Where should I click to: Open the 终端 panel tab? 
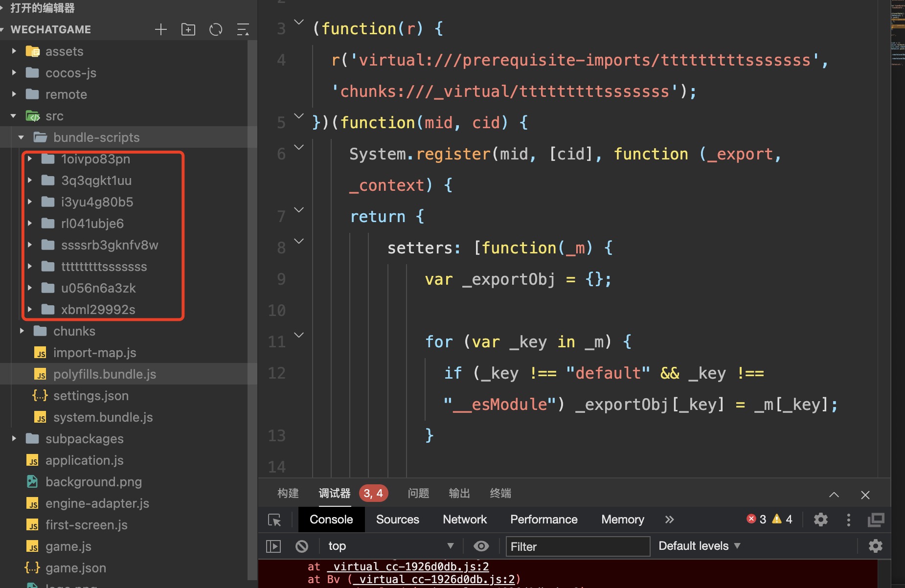coord(501,493)
